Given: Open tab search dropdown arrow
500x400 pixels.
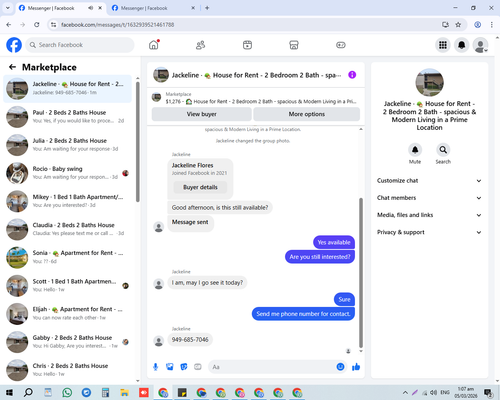Looking at the screenshot, I should tap(7, 8).
